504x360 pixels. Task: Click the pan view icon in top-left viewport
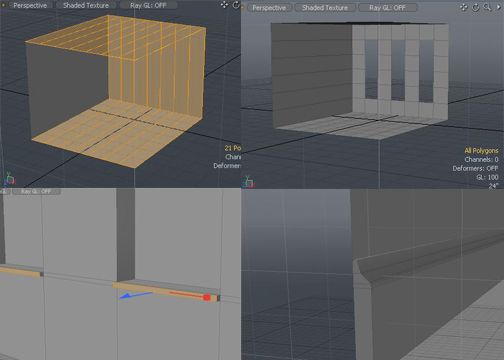[224, 5]
